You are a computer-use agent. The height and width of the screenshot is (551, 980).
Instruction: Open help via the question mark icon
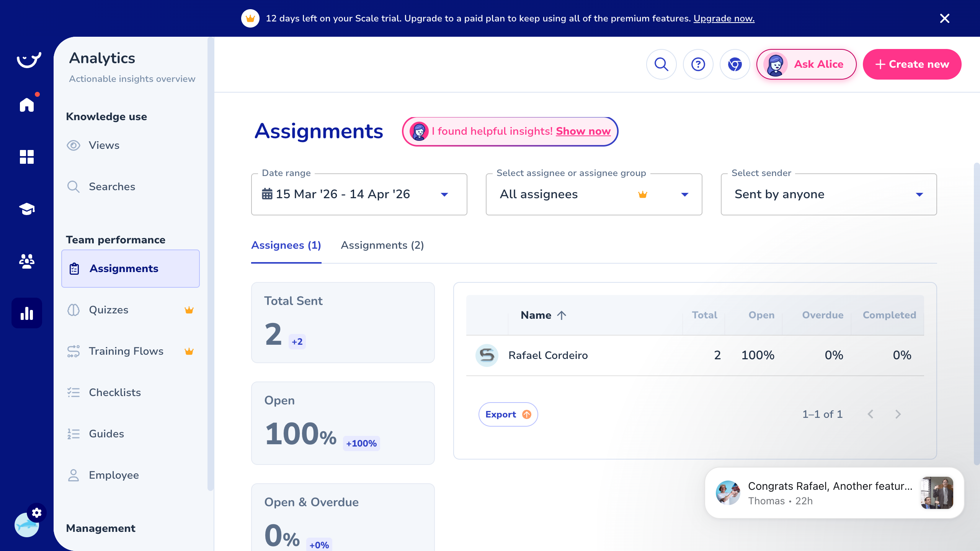coord(698,64)
